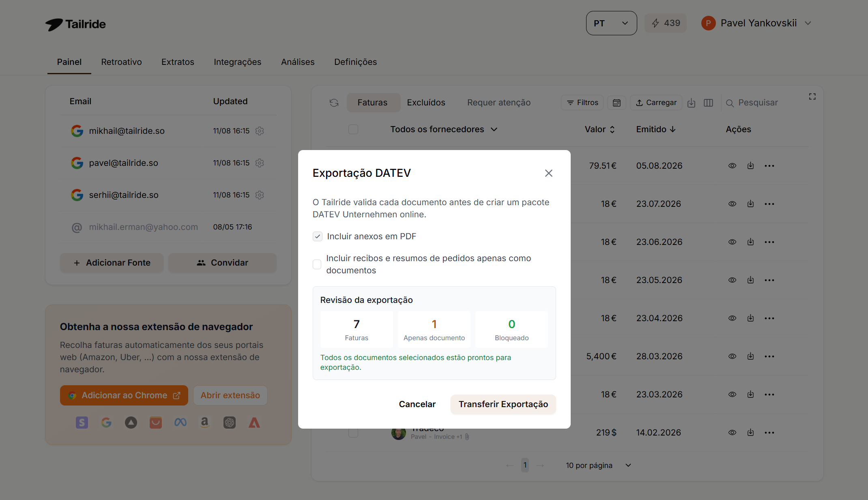Click the Adobe icon in extension card
This screenshot has height=500, width=868.
coord(254,423)
